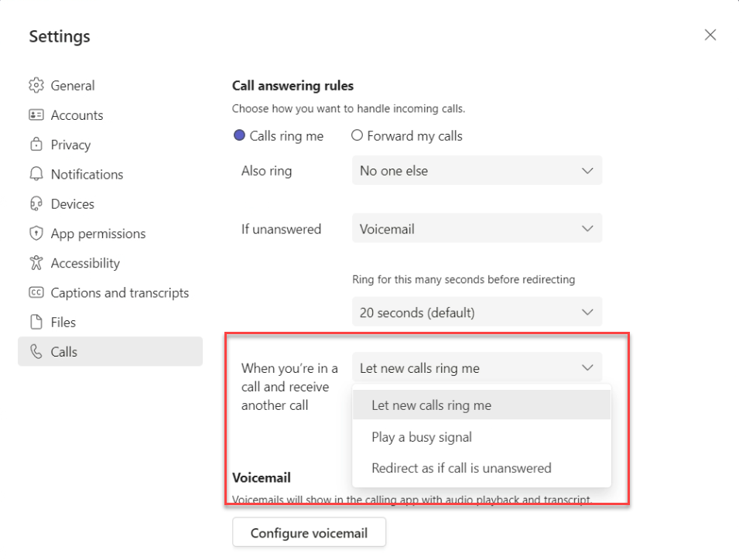
Task: Close the Settings dialog
Action: [x=710, y=35]
